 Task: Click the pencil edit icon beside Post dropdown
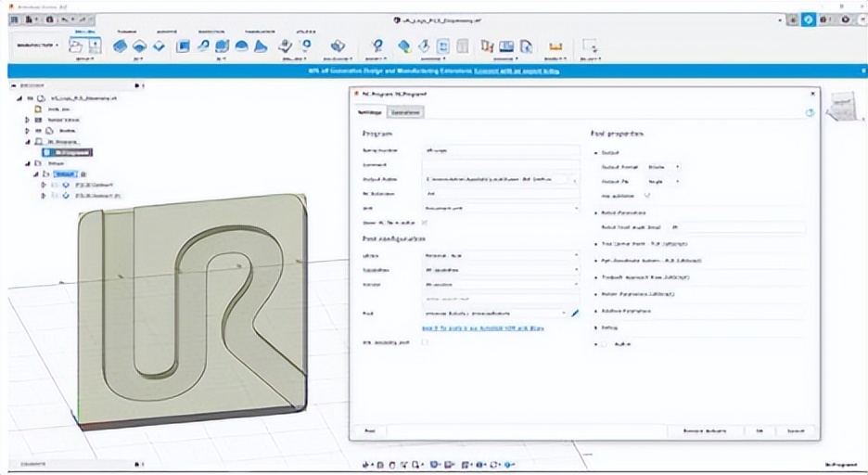click(x=575, y=314)
